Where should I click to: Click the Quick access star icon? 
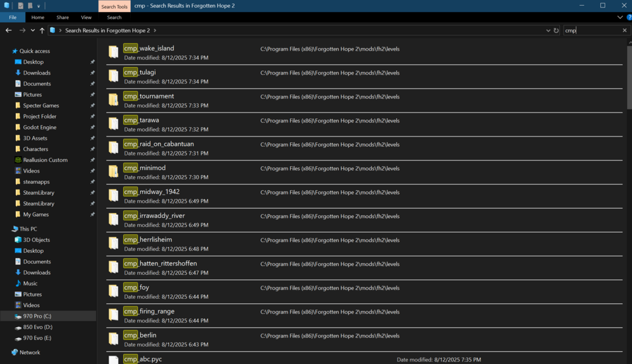[x=16, y=51]
